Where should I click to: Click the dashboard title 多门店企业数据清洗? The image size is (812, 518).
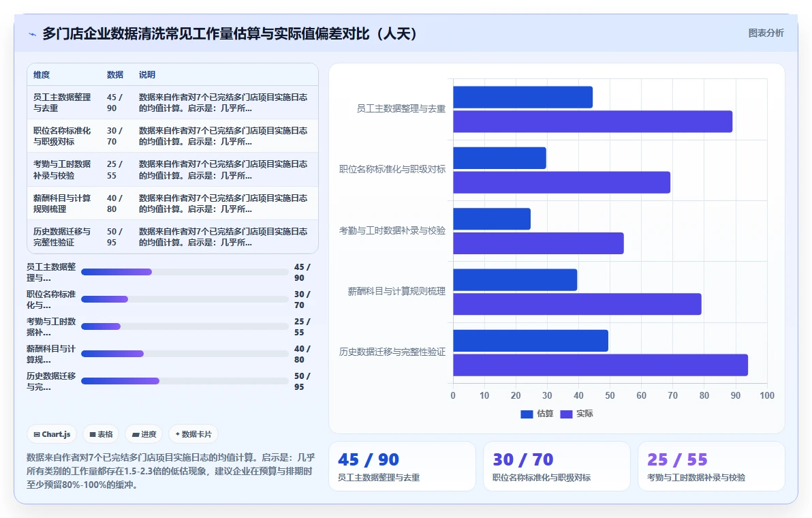coord(230,34)
